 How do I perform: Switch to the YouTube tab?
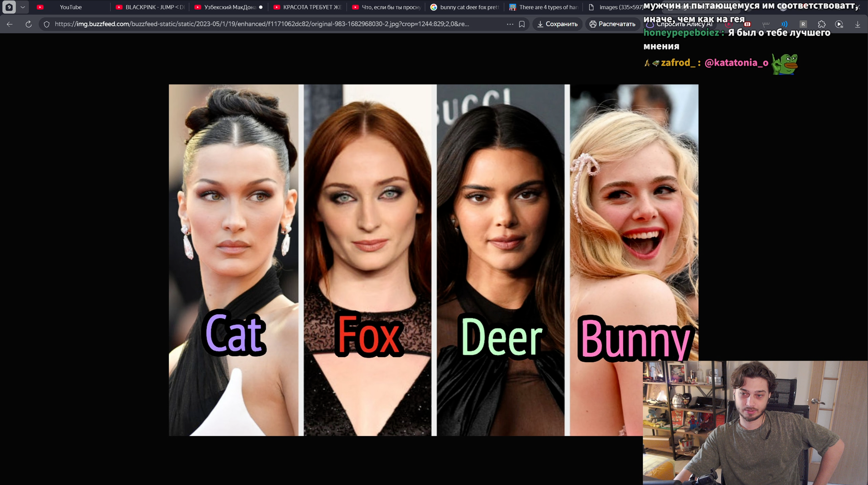click(x=71, y=7)
